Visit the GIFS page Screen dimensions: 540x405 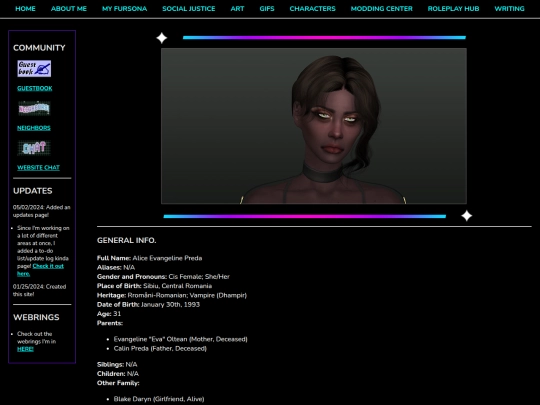(x=267, y=9)
